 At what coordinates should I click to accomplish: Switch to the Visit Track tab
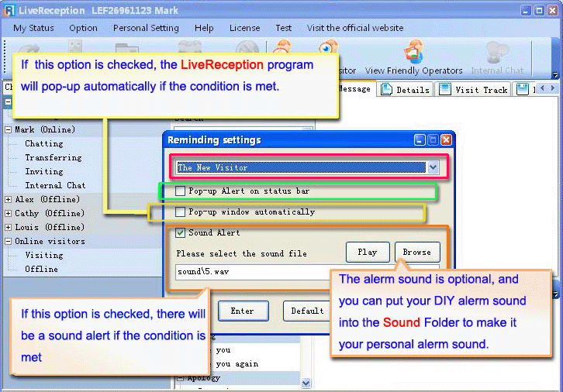coord(473,89)
